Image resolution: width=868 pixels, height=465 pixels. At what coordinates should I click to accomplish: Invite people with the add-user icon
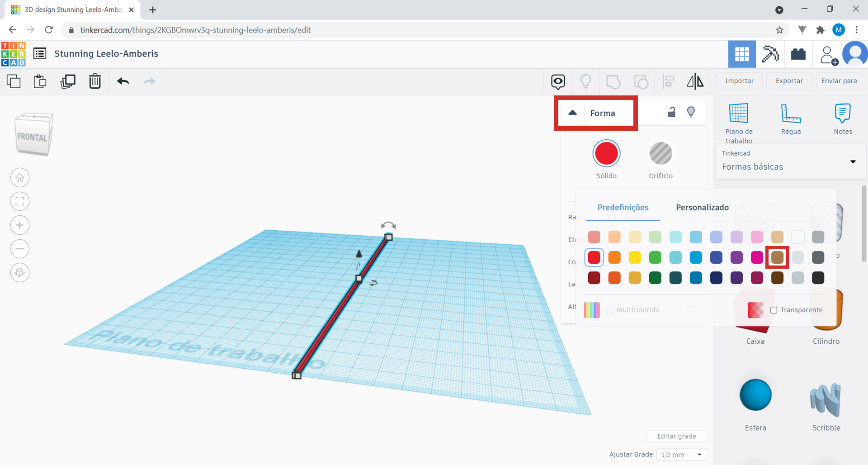[x=829, y=55]
